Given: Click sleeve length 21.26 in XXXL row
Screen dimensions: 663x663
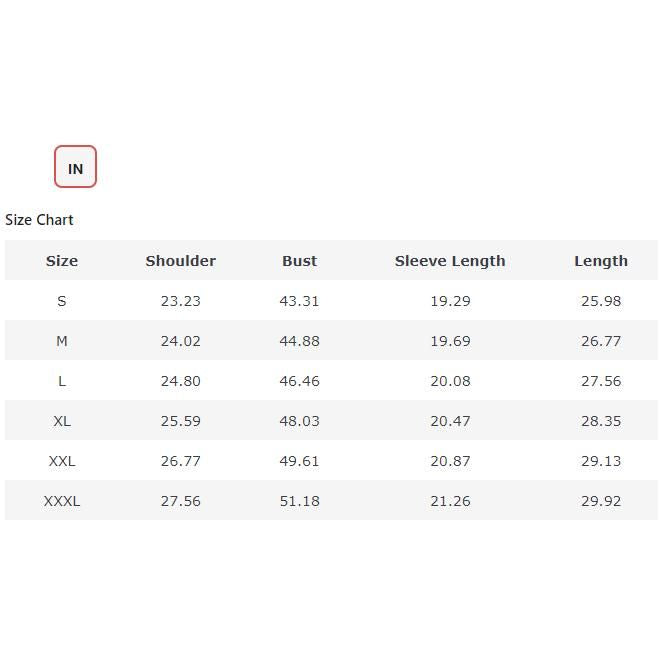Looking at the screenshot, I should [x=450, y=501].
